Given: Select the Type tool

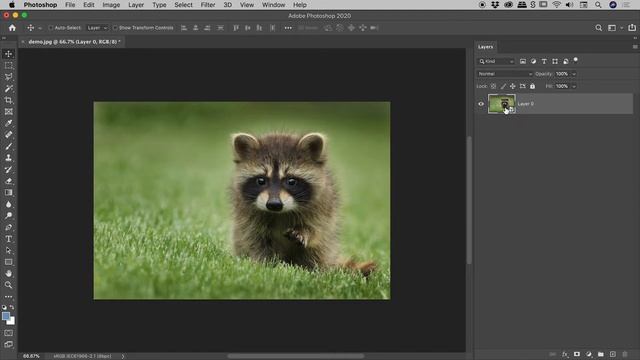Looking at the screenshot, I should point(9,239).
